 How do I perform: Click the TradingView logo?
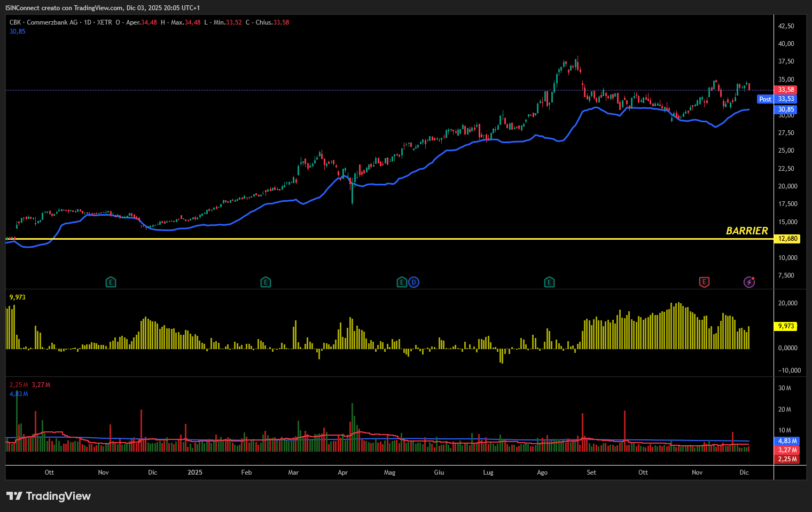tap(49, 496)
